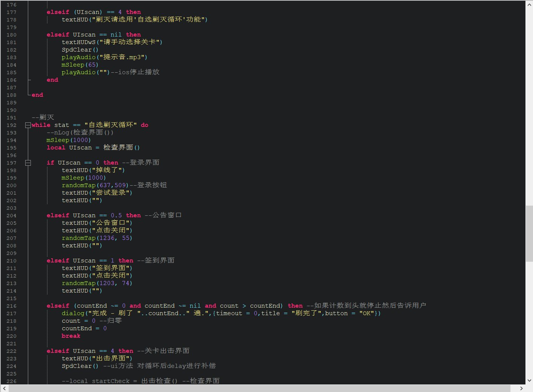
Task: Click the comment '--剿灭' on line 191
Action: point(43,117)
